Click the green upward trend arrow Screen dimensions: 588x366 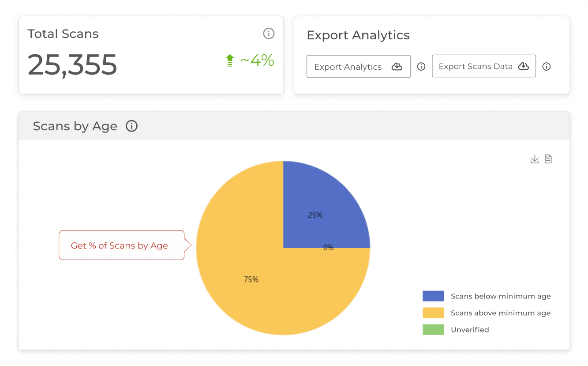click(x=230, y=60)
